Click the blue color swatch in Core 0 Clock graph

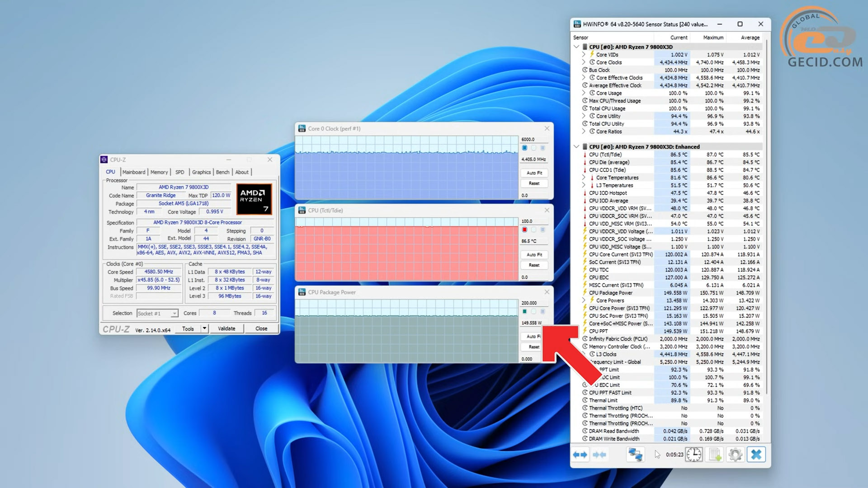pos(524,148)
